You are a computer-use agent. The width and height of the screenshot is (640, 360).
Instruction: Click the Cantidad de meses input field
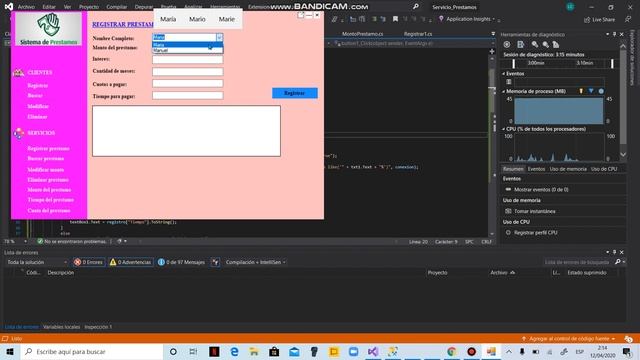[187, 71]
